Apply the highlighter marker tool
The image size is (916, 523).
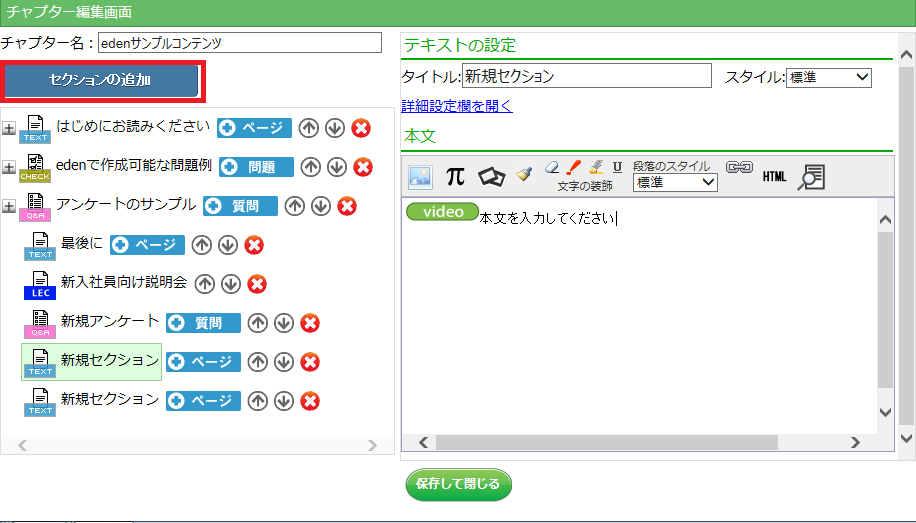(596, 168)
